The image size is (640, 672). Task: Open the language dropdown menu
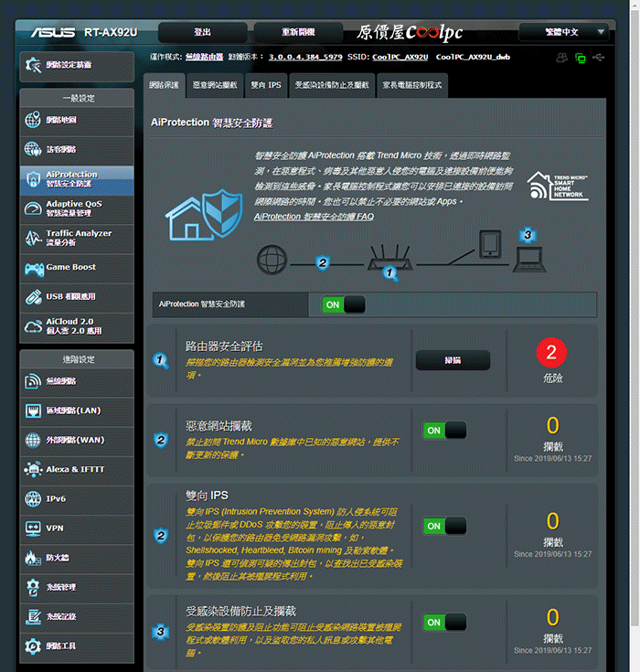563,32
